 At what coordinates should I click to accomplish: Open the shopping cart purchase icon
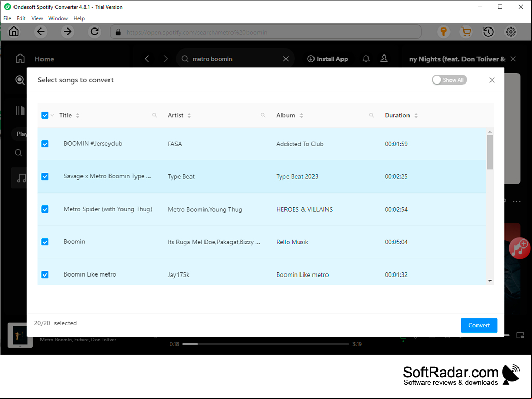[x=466, y=32]
